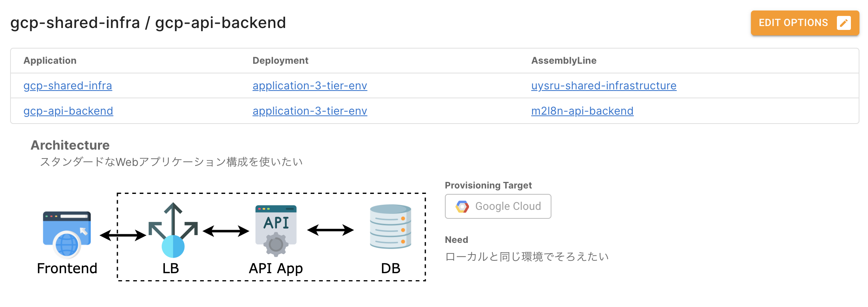The width and height of the screenshot is (868, 307).
Task: Click the EDIT OPTIONS button
Action: [793, 23]
